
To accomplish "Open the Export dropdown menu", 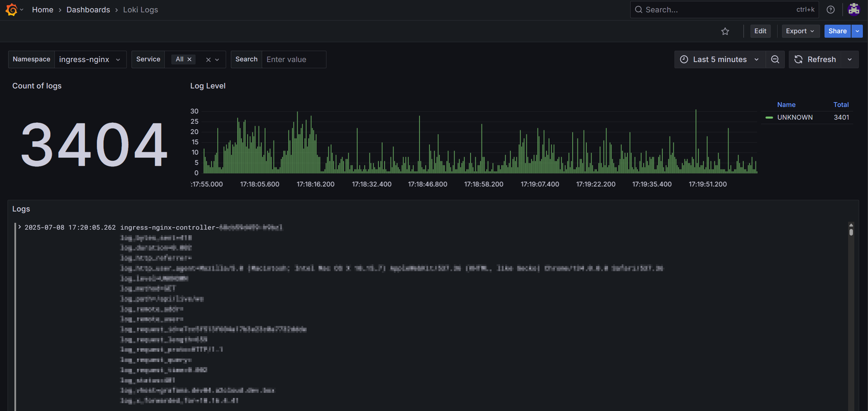I will click(800, 31).
